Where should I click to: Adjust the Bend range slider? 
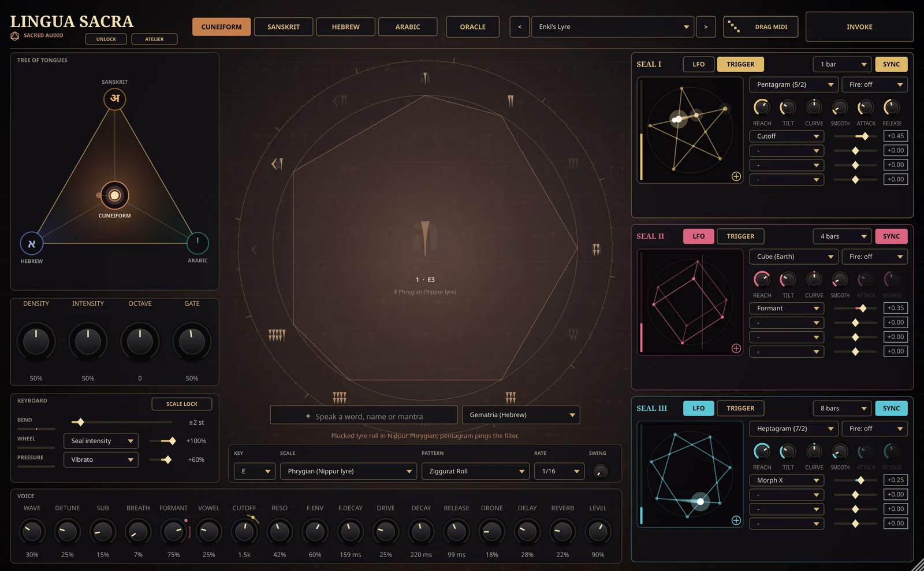click(x=121, y=422)
